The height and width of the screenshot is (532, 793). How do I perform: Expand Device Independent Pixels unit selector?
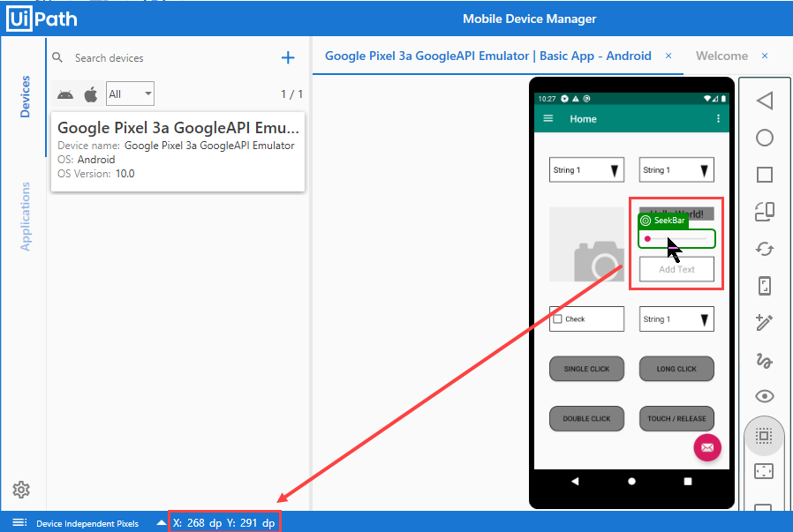point(161,522)
